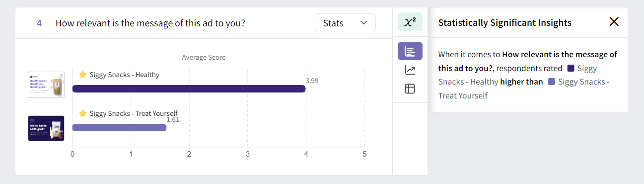
Task: Open the Treat Yourself ad thumbnail
Action: tap(46, 128)
